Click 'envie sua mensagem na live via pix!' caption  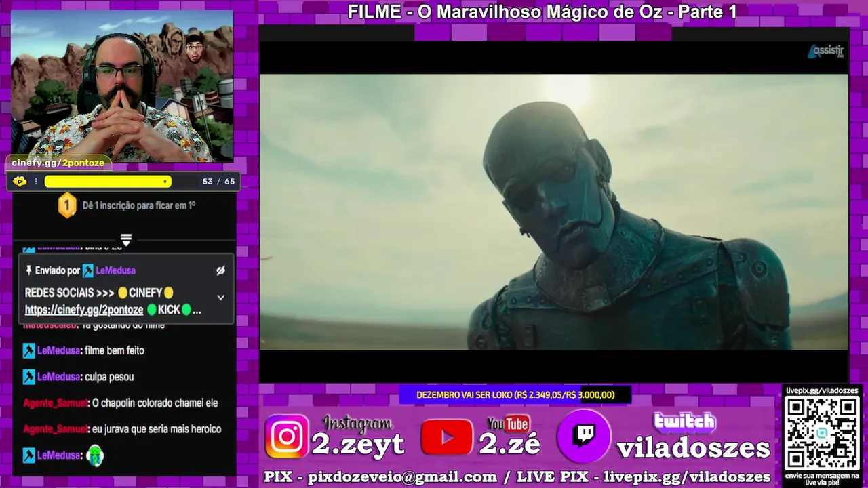tap(822, 479)
